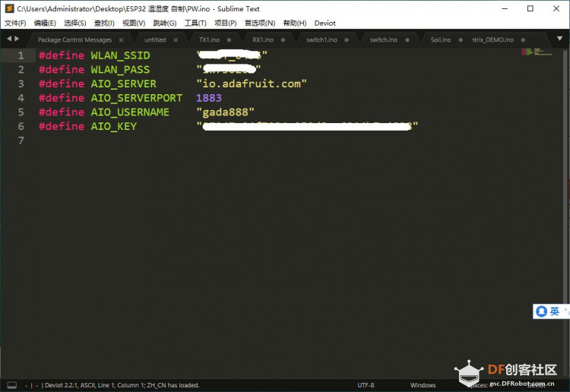The height and width of the screenshot is (392, 570).
Task: Click the minimap code preview
Action: coord(537,52)
